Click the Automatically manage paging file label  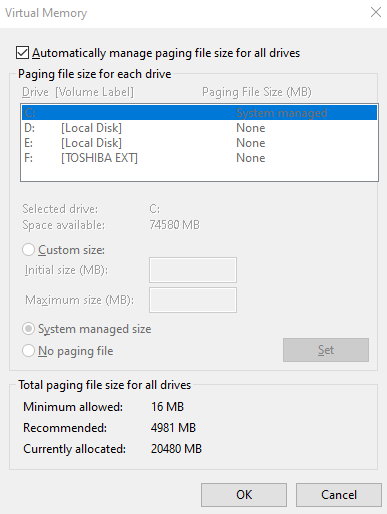point(166,53)
